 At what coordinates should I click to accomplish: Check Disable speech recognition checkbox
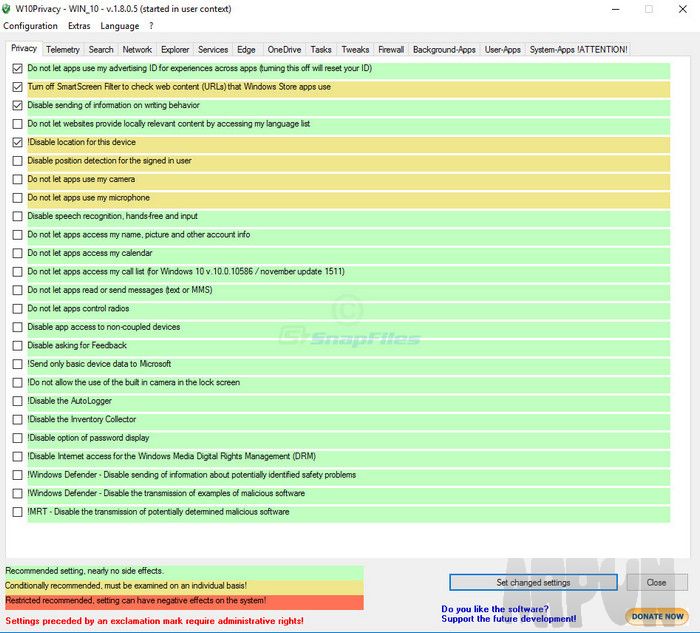17,217
